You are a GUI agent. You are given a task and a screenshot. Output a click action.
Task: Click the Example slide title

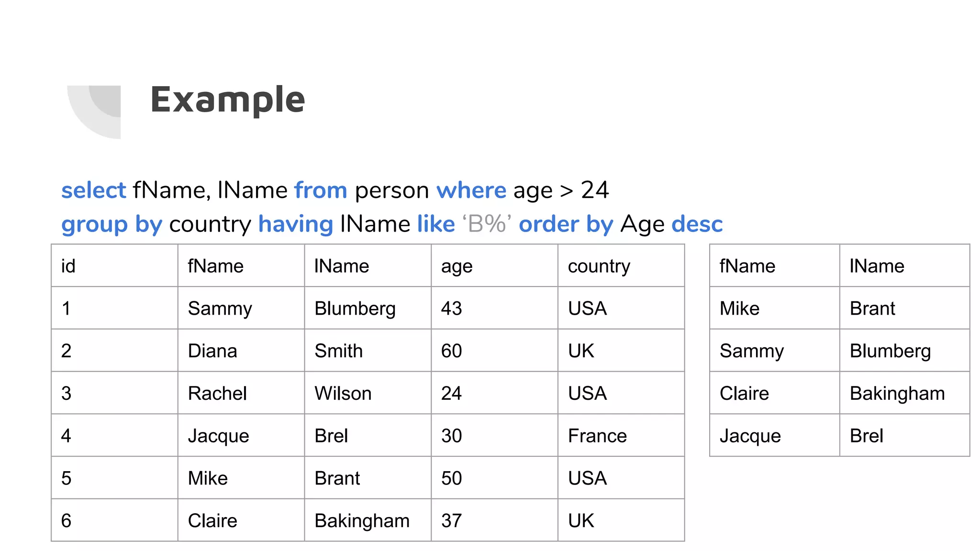(228, 99)
